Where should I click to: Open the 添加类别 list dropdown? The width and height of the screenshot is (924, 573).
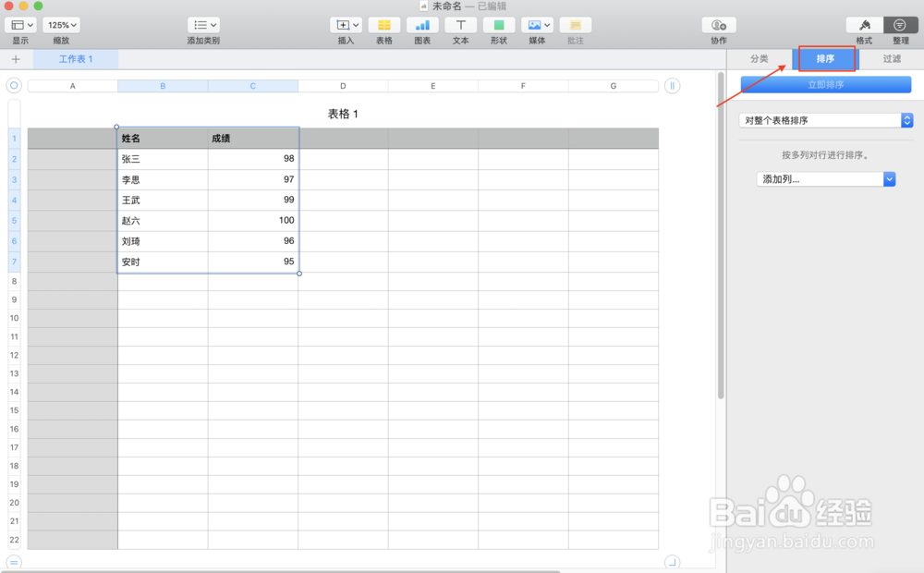pyautogui.click(x=203, y=25)
